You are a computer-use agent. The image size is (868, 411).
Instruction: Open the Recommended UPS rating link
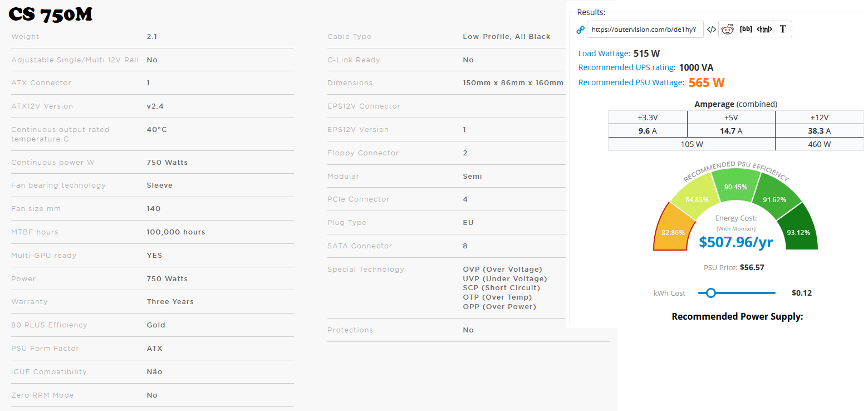pyautogui.click(x=627, y=67)
